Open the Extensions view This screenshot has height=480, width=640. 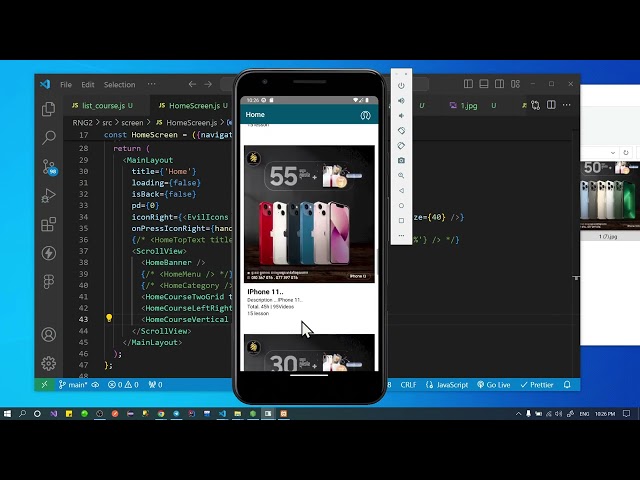point(49,224)
